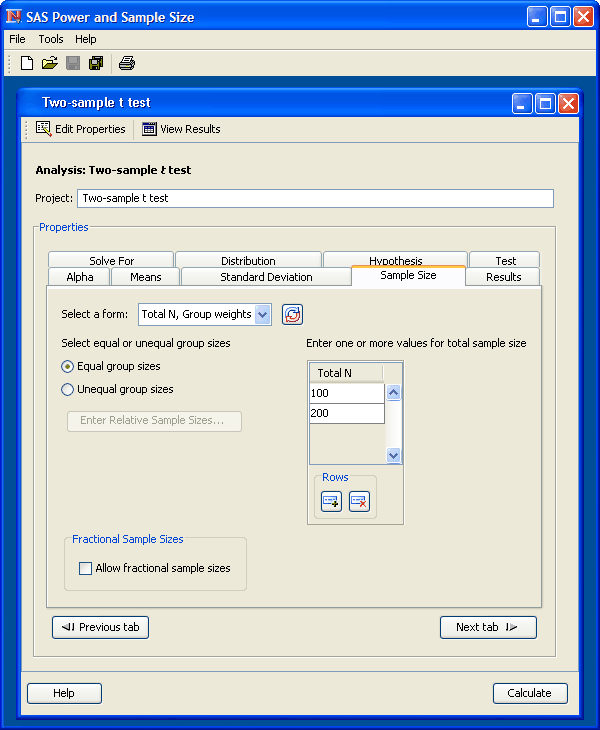Click the reset form icon beside dropdown
The image size is (600, 730).
point(292,314)
